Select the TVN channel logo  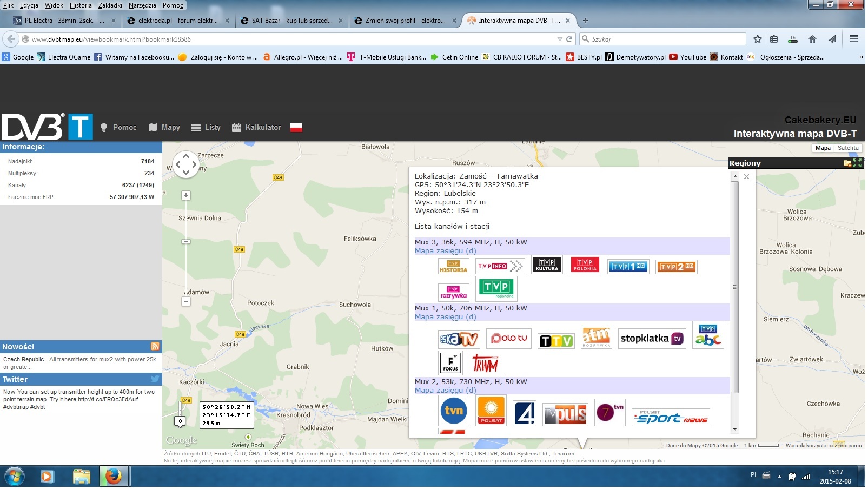tap(454, 411)
